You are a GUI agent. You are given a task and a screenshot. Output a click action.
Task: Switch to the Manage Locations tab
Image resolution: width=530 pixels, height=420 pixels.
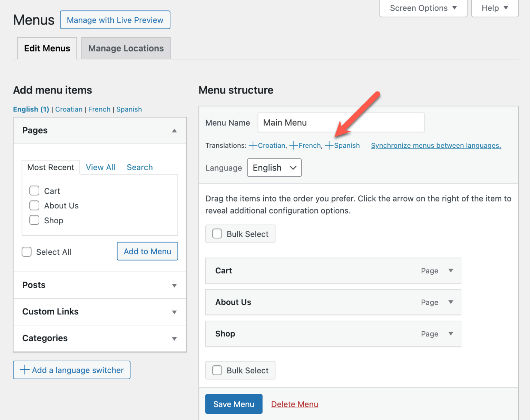pyautogui.click(x=126, y=48)
